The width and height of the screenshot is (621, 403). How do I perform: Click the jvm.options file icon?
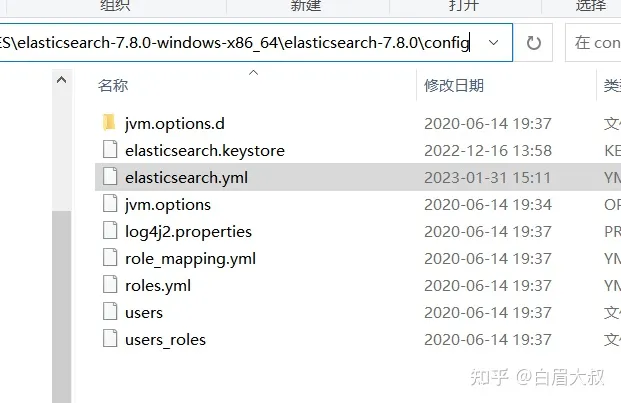[x=110, y=203]
